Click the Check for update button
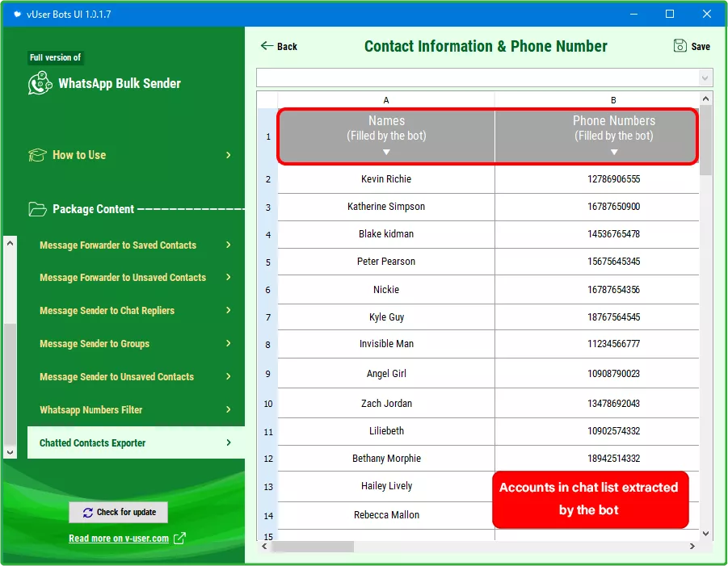The width and height of the screenshot is (728, 566). [119, 512]
